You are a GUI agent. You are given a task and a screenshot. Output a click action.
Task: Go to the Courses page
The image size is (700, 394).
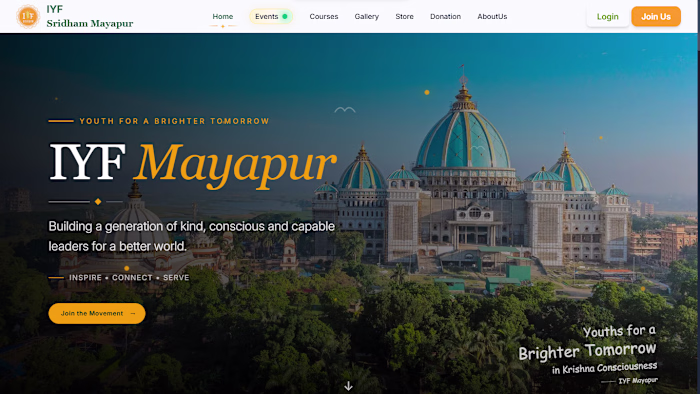[x=324, y=17]
